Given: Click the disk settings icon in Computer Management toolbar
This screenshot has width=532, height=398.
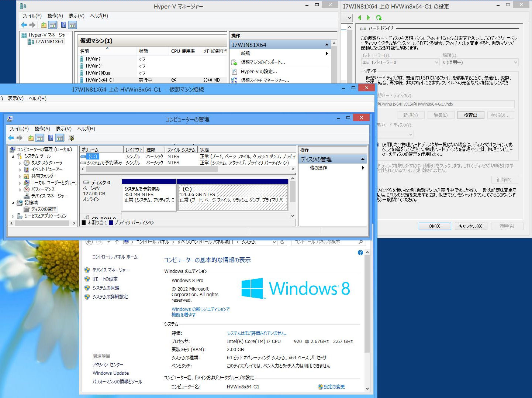Looking at the screenshot, I should click(71, 138).
